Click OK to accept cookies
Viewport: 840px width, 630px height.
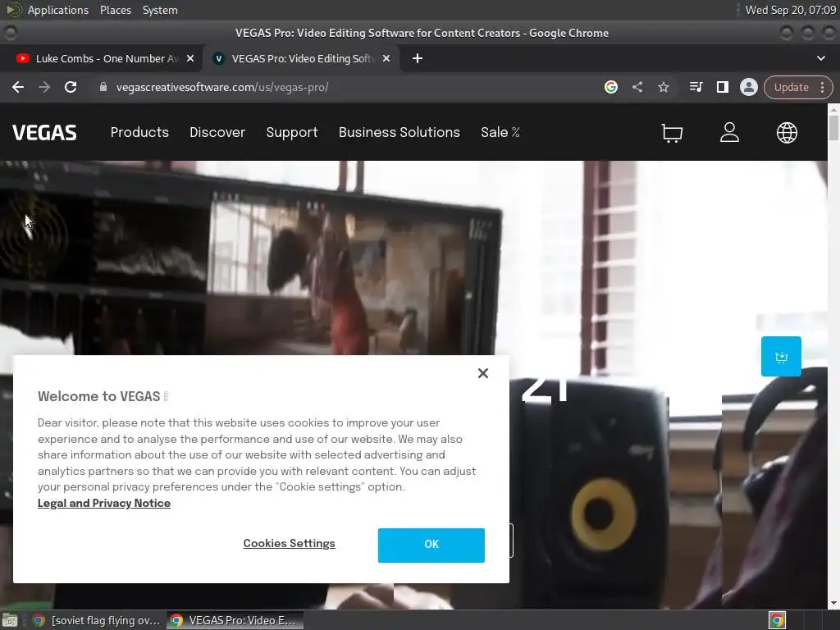431,545
